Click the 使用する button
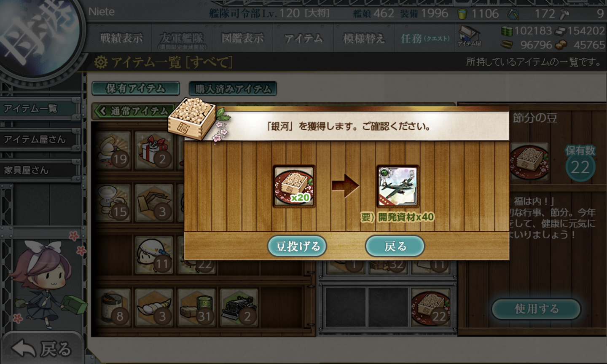607x364 pixels. [536, 309]
